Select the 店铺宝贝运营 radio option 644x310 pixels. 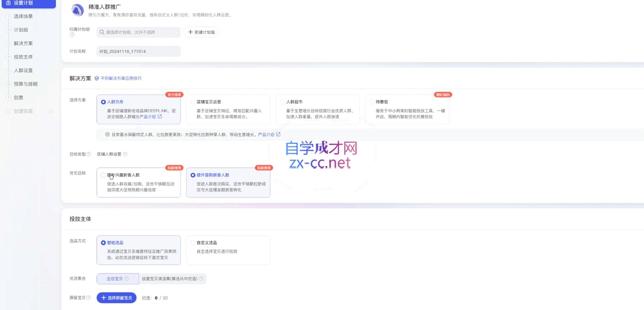click(193, 102)
